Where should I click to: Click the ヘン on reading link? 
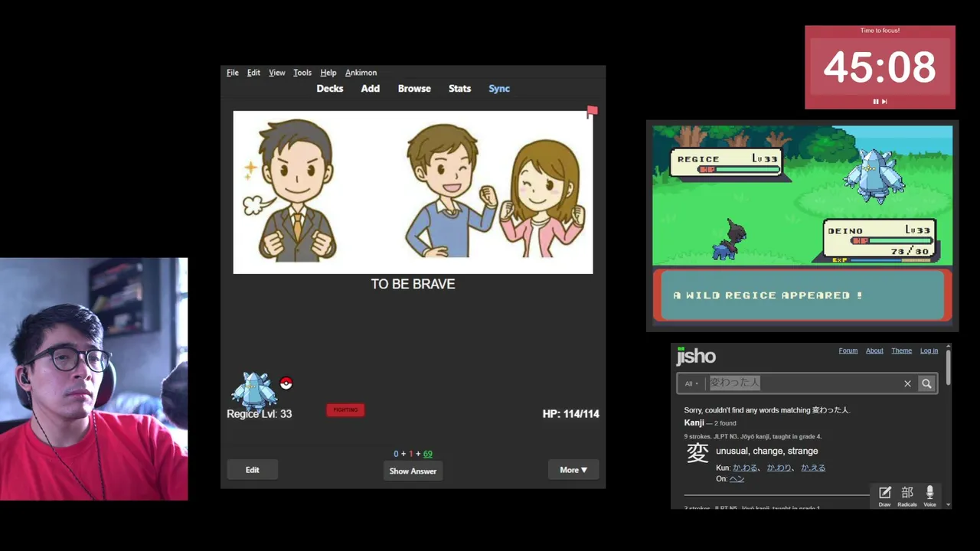pyautogui.click(x=737, y=478)
